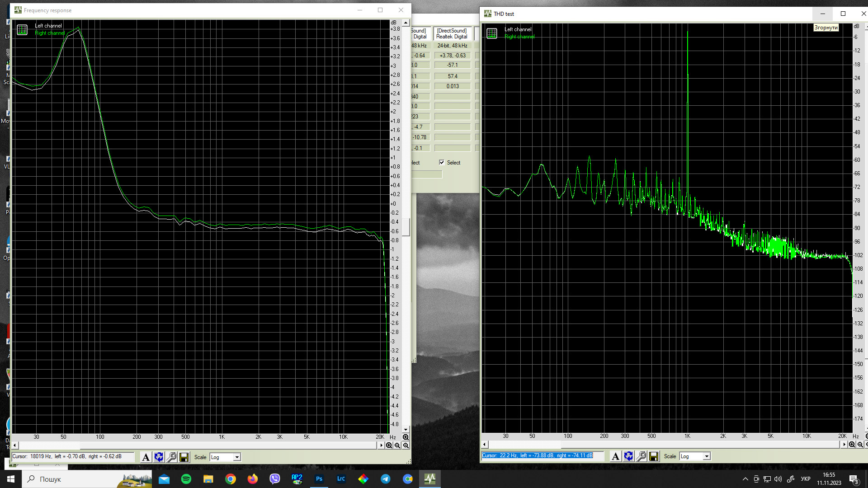
Task: Click save floppy icon in THD test window
Action: [x=654, y=456]
